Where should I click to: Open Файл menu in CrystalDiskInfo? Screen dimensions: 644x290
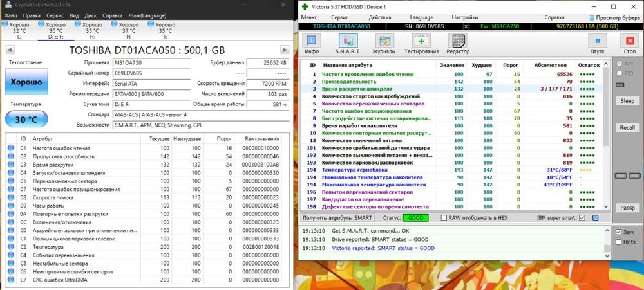point(10,15)
